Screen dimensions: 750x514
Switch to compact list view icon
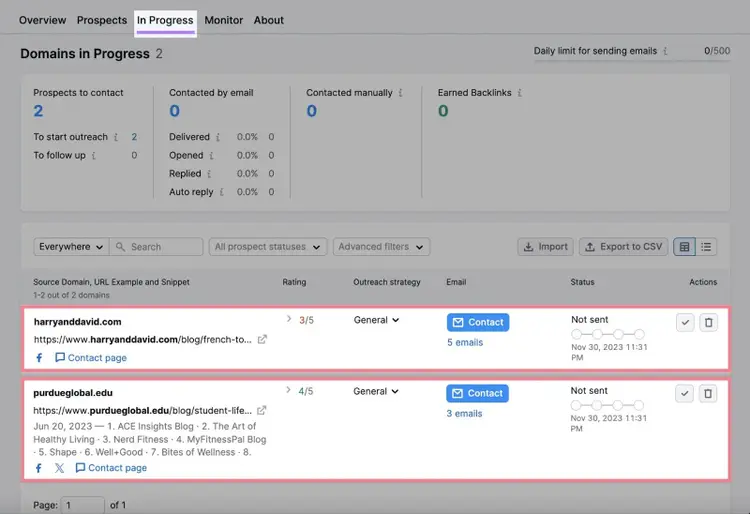[706, 247]
